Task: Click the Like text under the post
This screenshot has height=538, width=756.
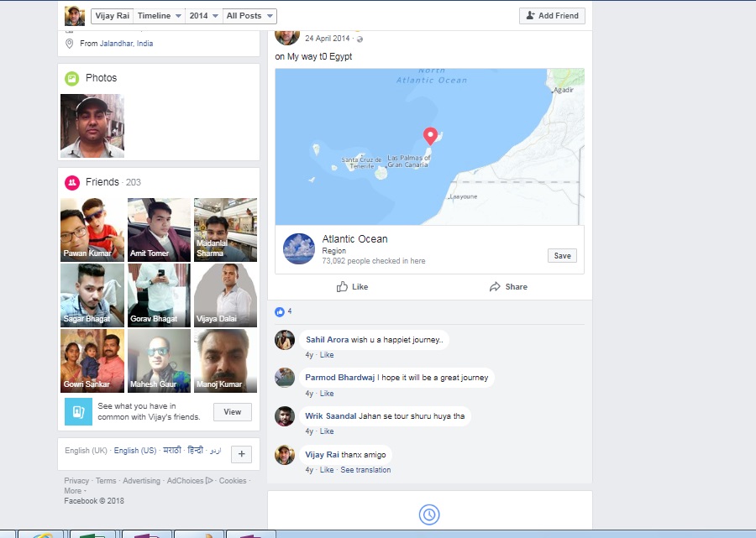Action: click(x=360, y=286)
